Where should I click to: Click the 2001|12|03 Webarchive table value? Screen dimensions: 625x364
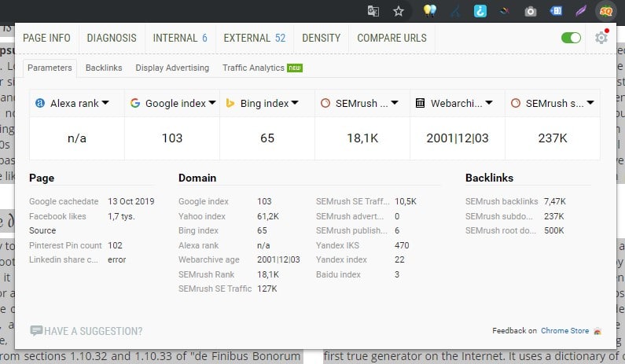[458, 138]
